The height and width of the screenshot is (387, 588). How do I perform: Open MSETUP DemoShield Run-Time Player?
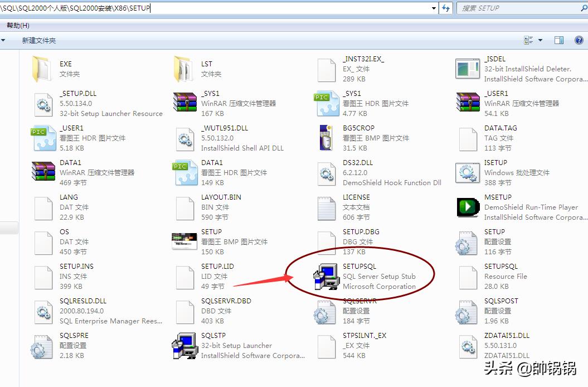[467, 207]
